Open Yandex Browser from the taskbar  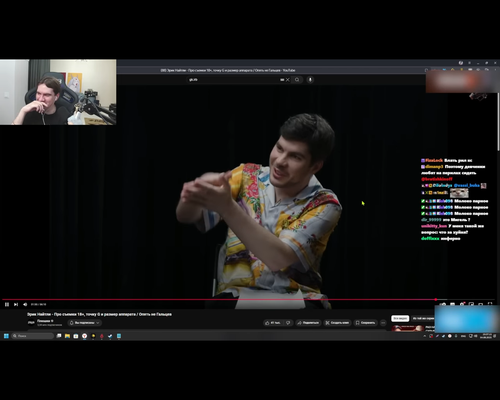(x=84, y=336)
